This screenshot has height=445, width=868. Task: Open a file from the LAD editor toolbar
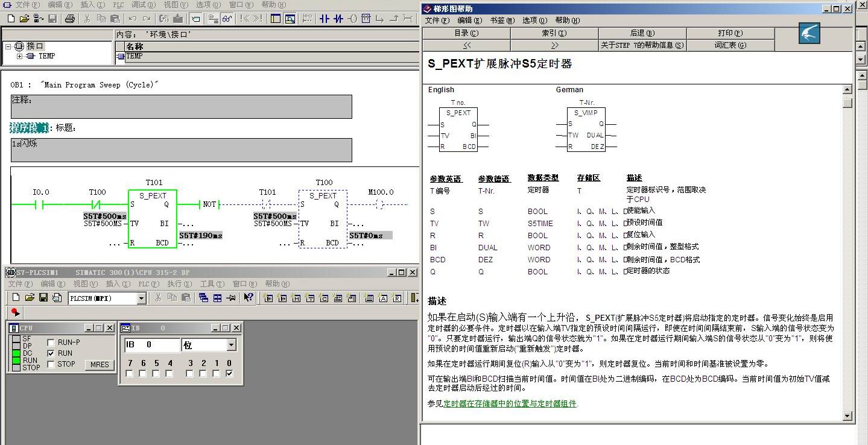click(x=24, y=19)
